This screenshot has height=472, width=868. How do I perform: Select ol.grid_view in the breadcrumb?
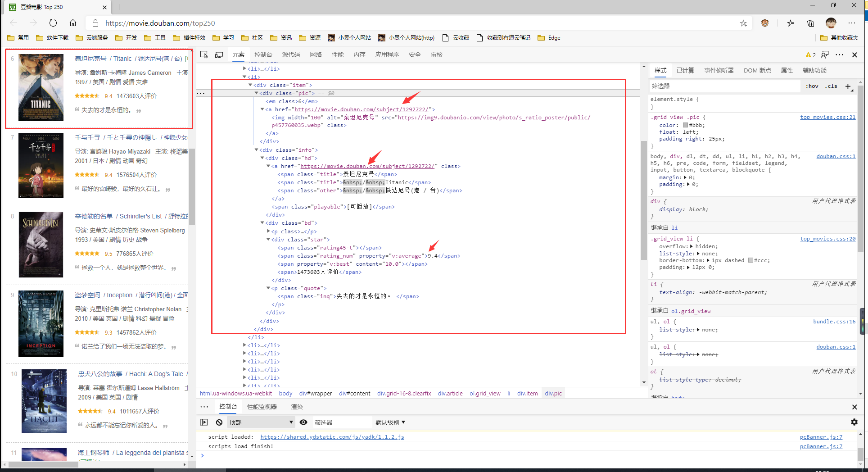(485, 393)
